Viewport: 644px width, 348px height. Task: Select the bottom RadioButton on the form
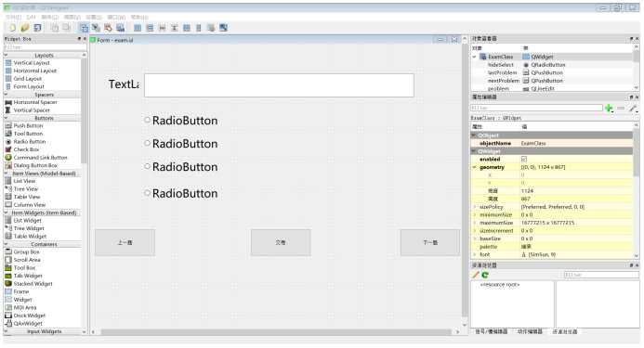tap(181, 193)
